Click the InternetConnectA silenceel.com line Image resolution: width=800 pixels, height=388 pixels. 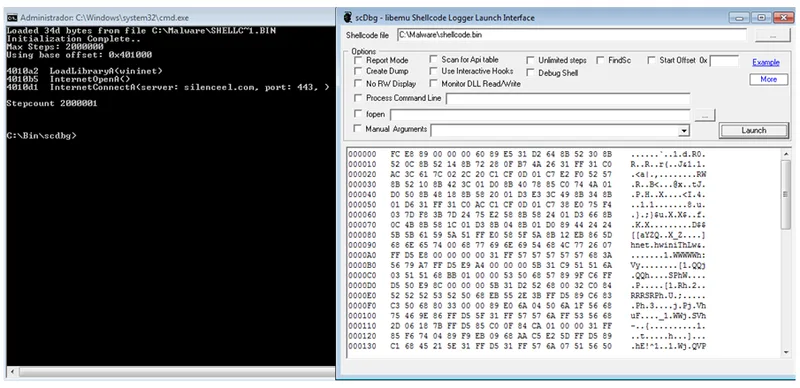click(x=168, y=87)
